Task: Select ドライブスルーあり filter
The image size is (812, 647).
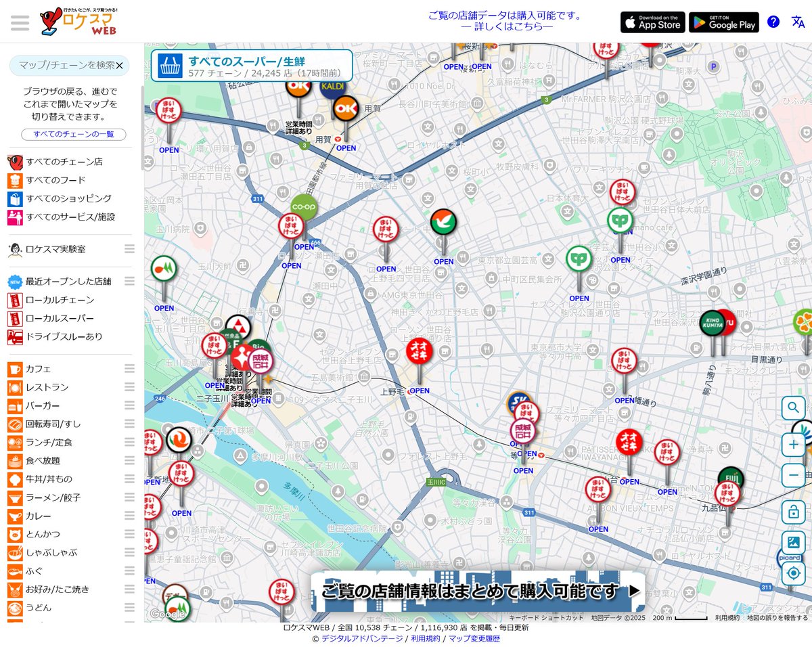Action: (x=55, y=336)
